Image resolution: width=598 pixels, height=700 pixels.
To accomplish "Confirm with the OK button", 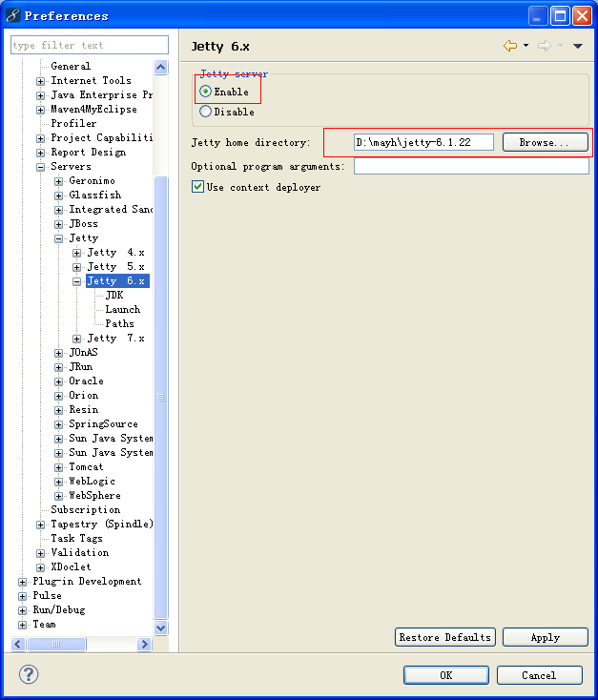I will (x=446, y=675).
